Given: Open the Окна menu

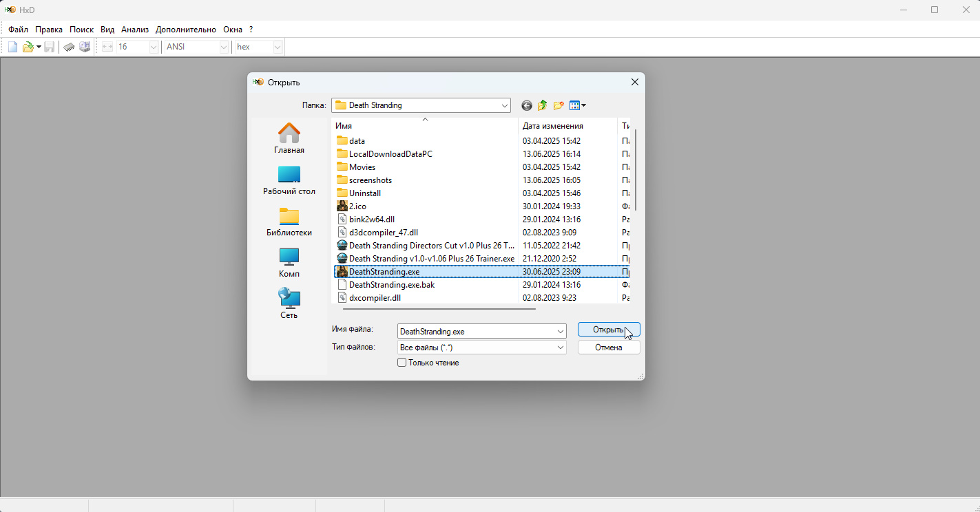Looking at the screenshot, I should pyautogui.click(x=233, y=30).
